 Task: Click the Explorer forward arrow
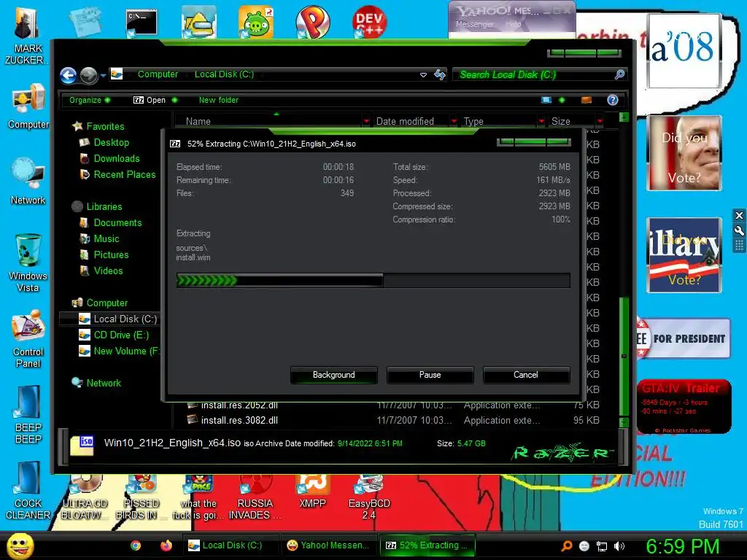(x=88, y=75)
